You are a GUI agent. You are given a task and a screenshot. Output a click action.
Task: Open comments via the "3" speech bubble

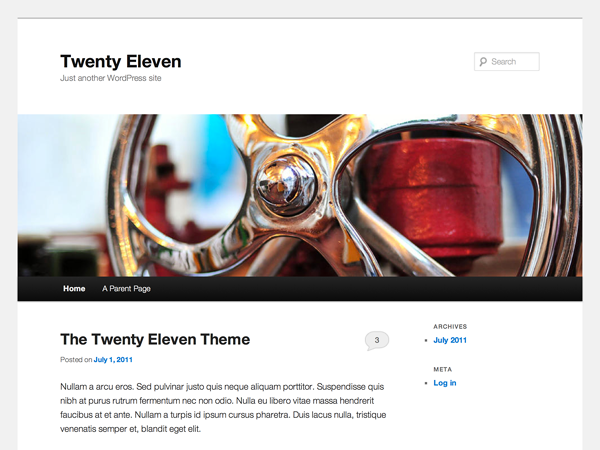(376, 340)
